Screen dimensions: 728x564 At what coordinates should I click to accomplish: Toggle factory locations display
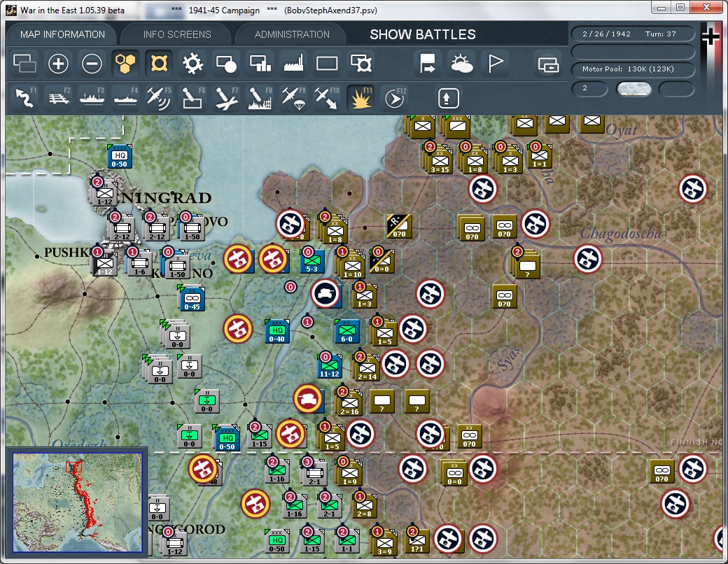pyautogui.click(x=293, y=64)
